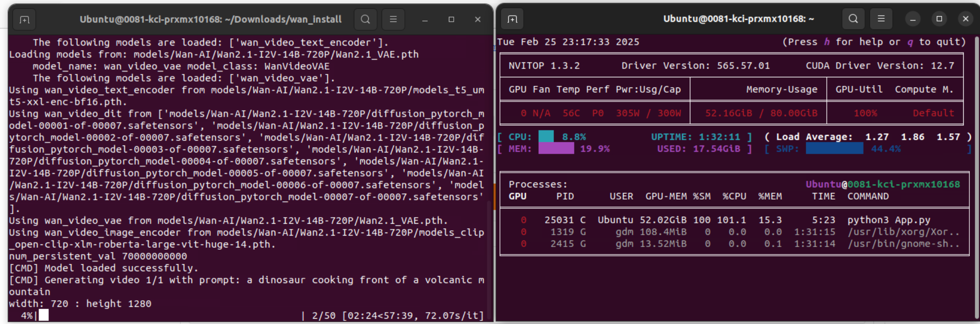
Task: Click the compute mode value 'Default'
Action: point(933,113)
